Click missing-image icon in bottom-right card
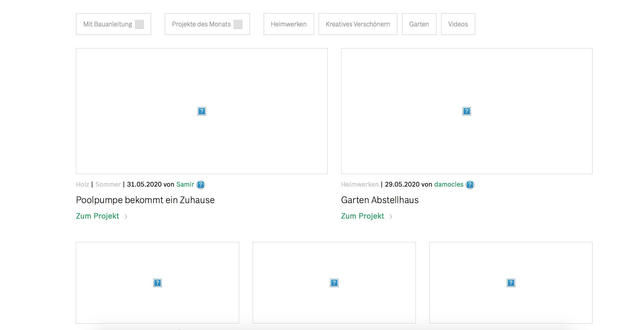 [511, 283]
